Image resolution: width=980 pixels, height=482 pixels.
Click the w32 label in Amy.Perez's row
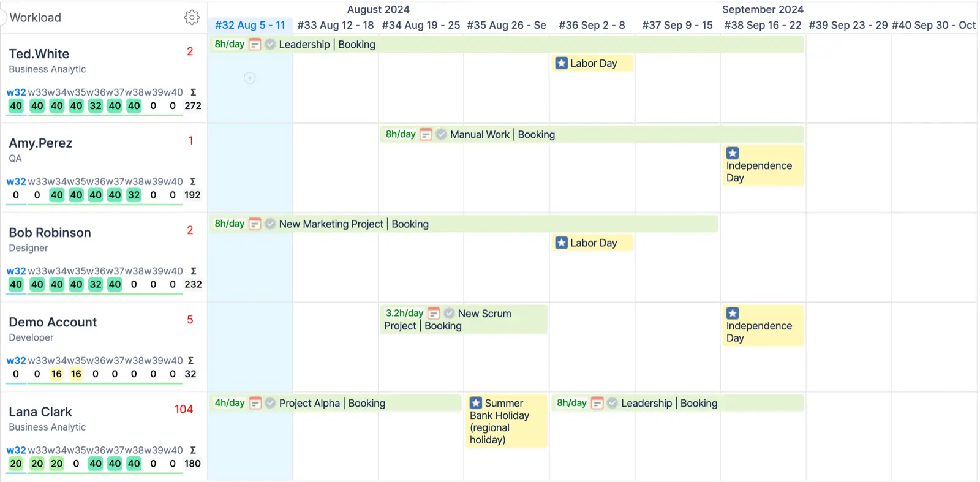tap(16, 181)
